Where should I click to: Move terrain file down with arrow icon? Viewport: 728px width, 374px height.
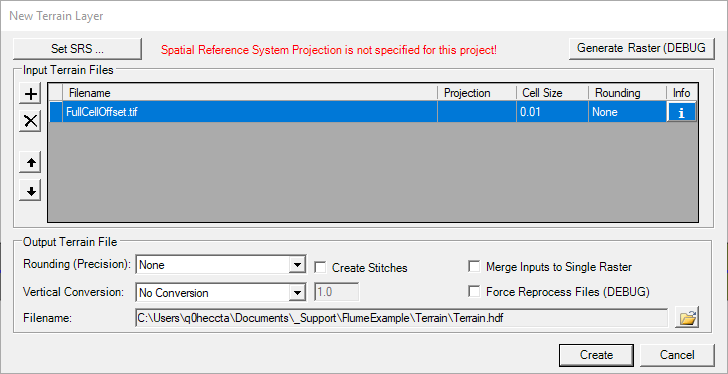[x=30, y=191]
